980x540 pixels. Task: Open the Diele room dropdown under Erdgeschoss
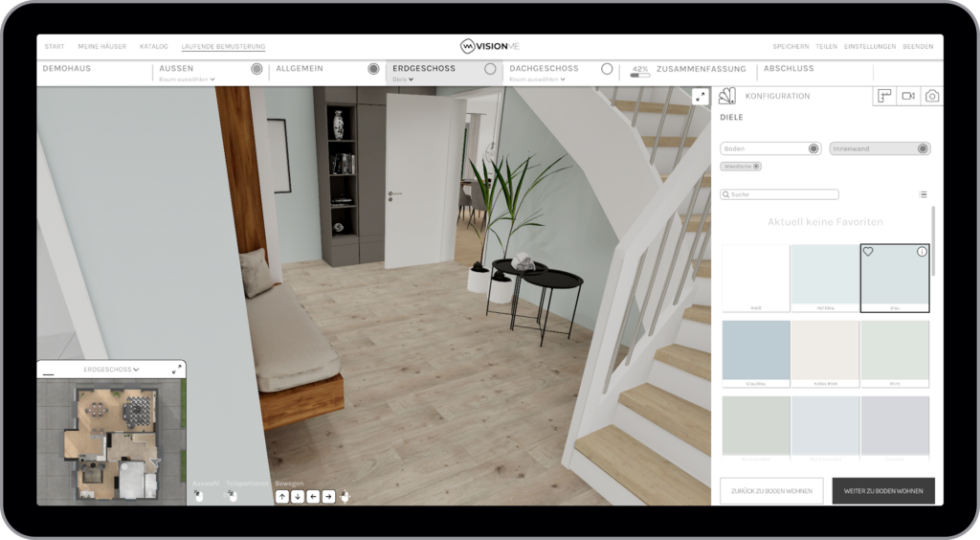403,79
